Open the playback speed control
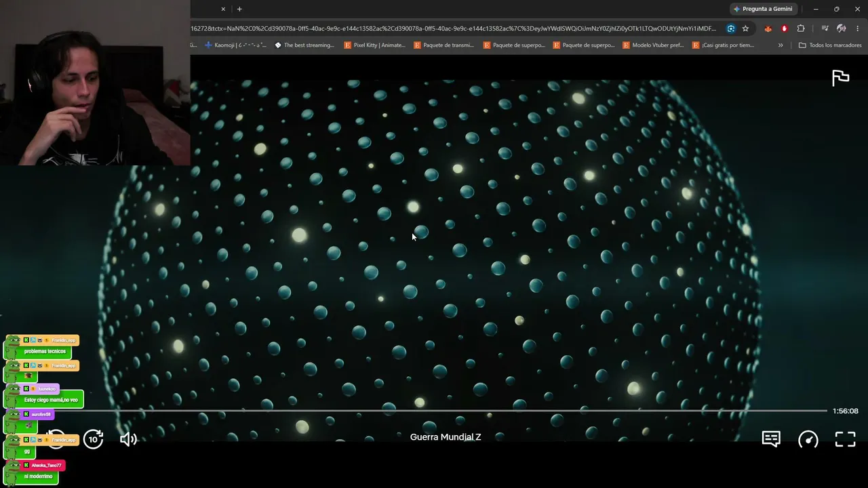Viewport: 868px width, 488px height. [x=808, y=439]
